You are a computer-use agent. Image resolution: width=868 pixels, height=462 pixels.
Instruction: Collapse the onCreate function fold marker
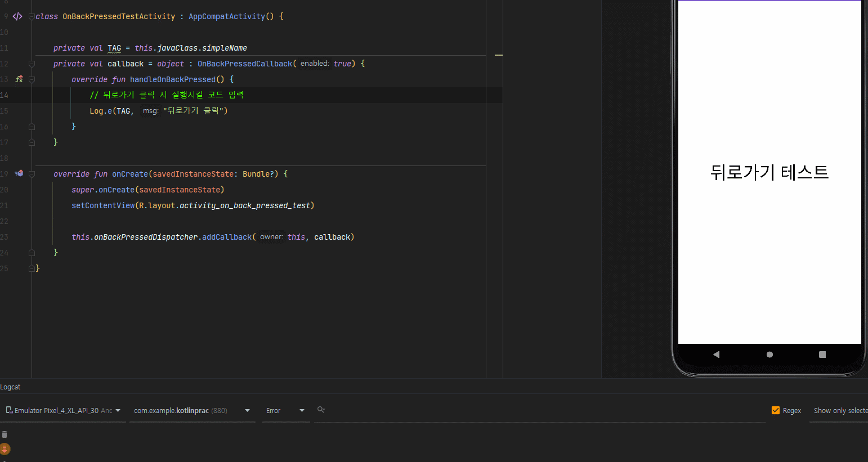point(32,174)
